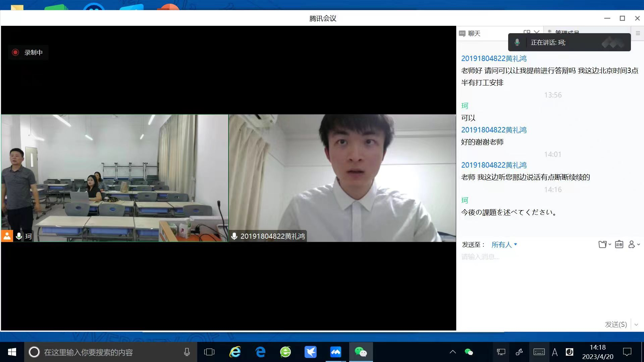Click the green speaking microphone indicator

click(x=517, y=43)
